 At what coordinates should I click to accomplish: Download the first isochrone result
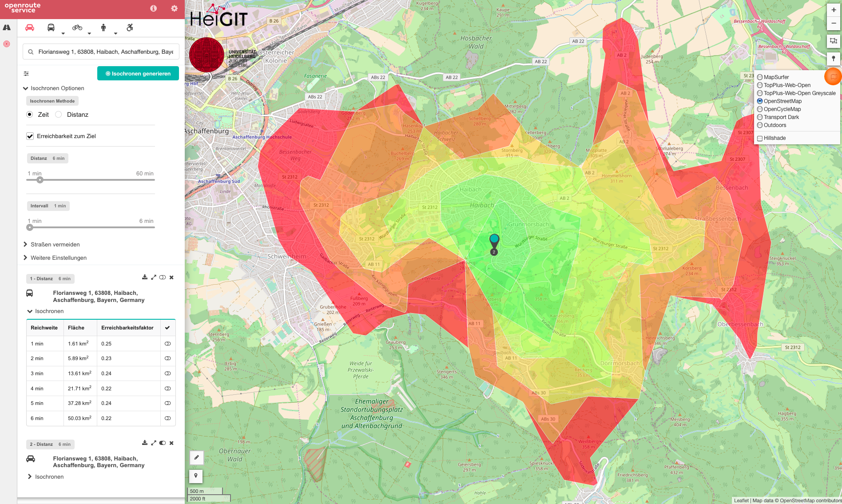tap(144, 277)
